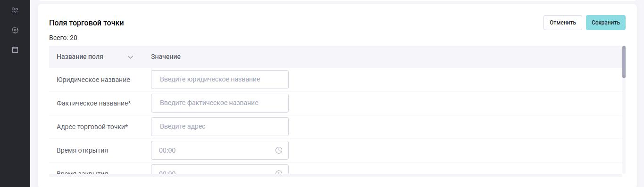Select the Фактическое название* row label
This screenshot has height=187, width=644.
pos(94,103)
